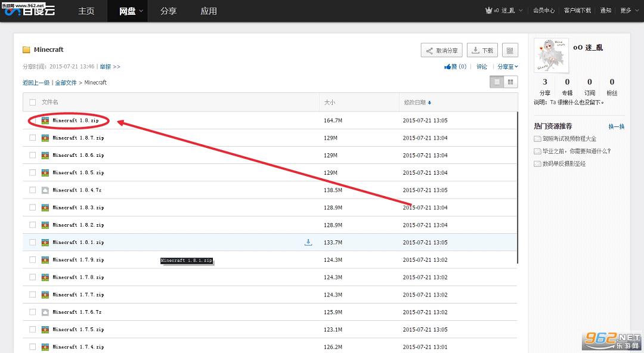Go to 会员中心 member center
The height and width of the screenshot is (353, 644).
tap(544, 10)
